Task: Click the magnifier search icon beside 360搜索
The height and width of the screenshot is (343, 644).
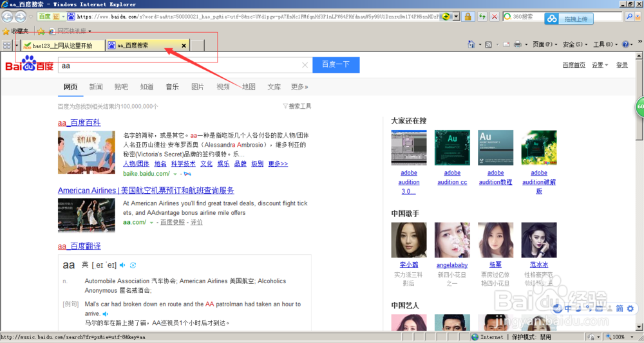Action: [x=629, y=17]
